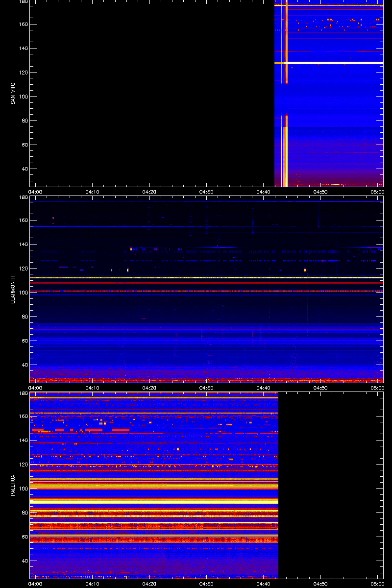Select 04:30 time label below Learmonth panel

tap(206, 388)
